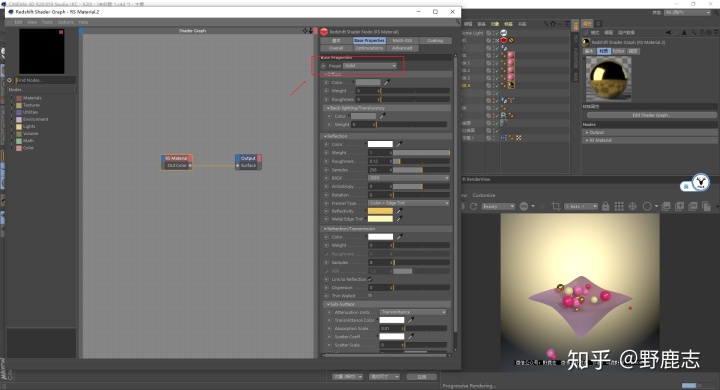Click Find Nodes search icon
Viewport: 720px width, 390px height.
click(9, 80)
